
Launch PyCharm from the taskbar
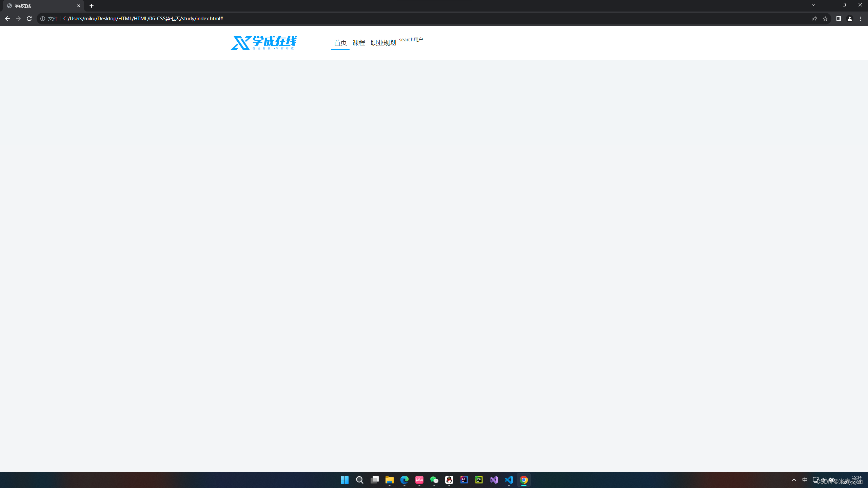[x=479, y=480]
